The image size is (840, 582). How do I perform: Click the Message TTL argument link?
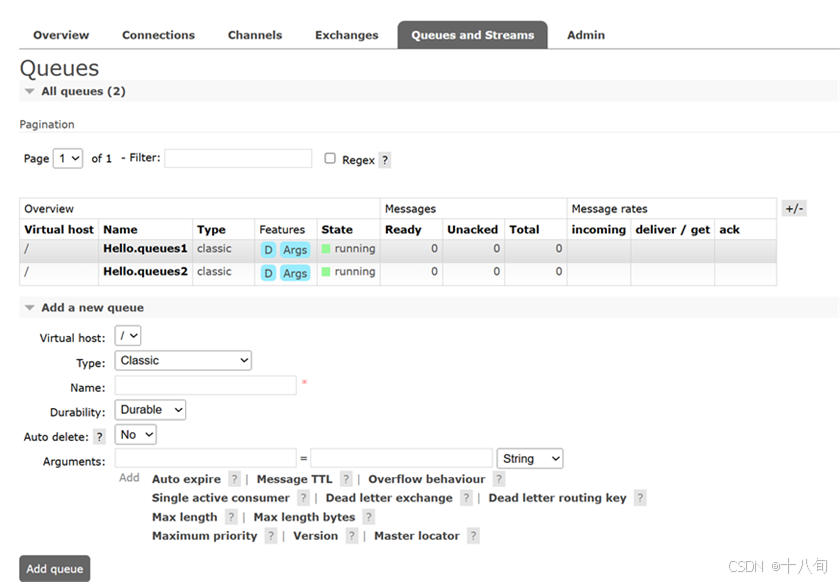pos(295,479)
